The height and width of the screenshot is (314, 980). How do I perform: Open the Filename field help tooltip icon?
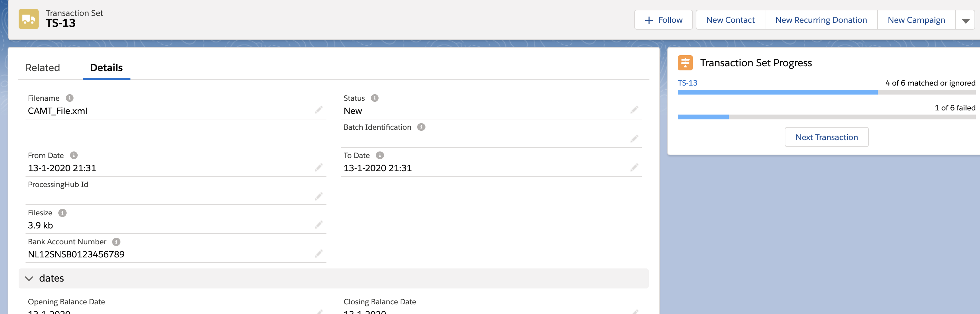point(70,98)
